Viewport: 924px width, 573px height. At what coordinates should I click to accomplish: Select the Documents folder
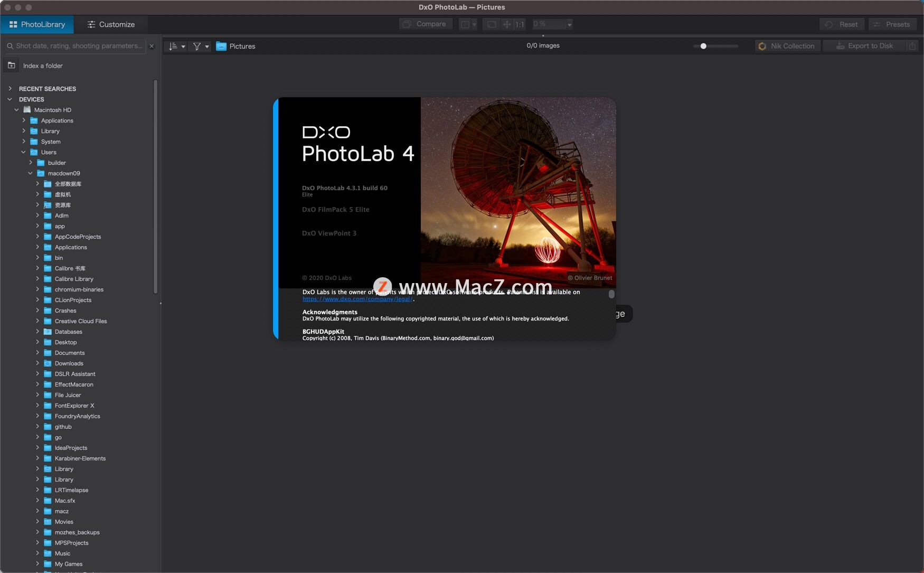70,353
